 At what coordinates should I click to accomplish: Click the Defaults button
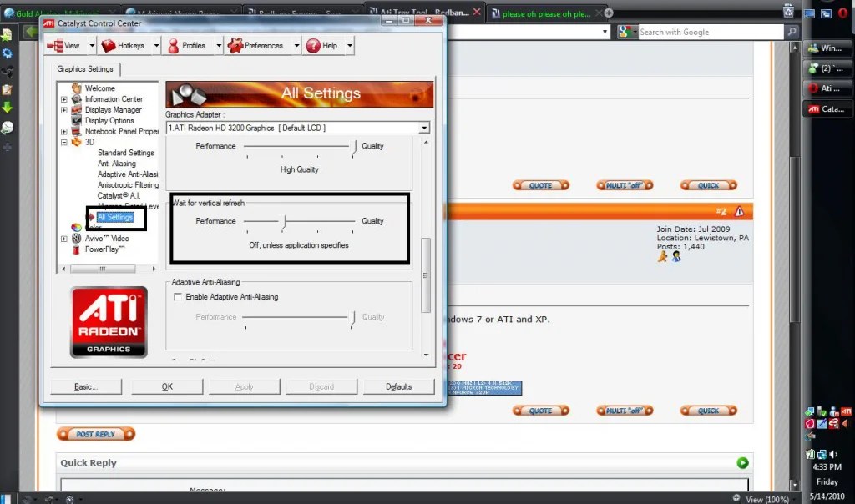[x=398, y=386]
